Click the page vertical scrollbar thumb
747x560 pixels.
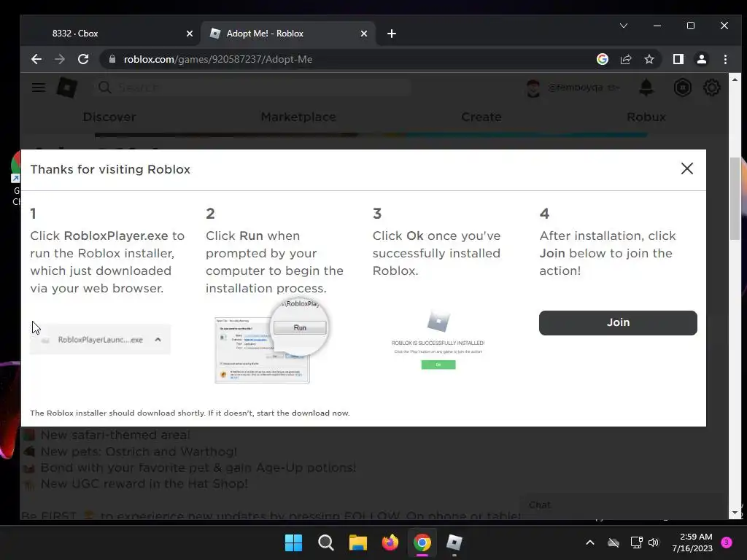[735, 199]
